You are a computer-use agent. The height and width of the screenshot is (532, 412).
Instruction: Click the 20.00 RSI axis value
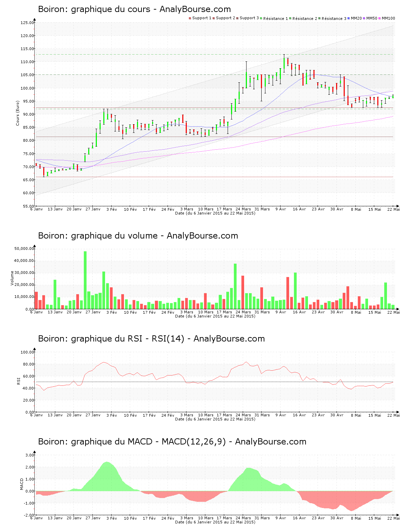tap(28, 400)
